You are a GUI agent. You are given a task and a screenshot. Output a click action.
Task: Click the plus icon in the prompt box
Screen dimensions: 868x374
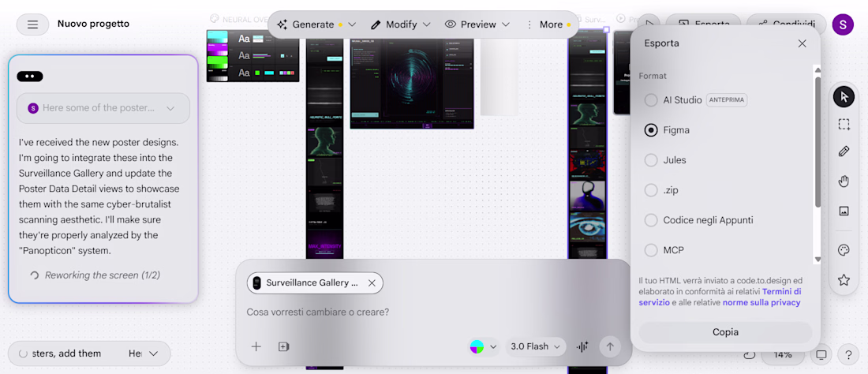coord(256,347)
